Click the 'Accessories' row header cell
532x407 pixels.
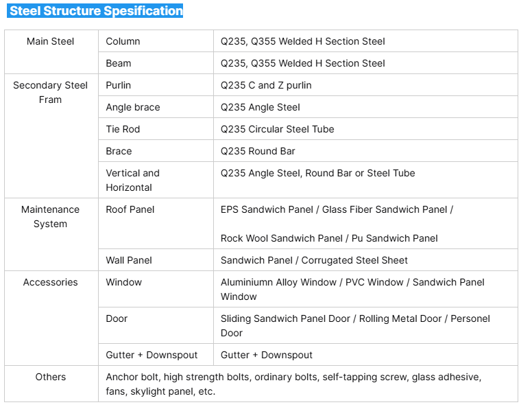[50, 282]
